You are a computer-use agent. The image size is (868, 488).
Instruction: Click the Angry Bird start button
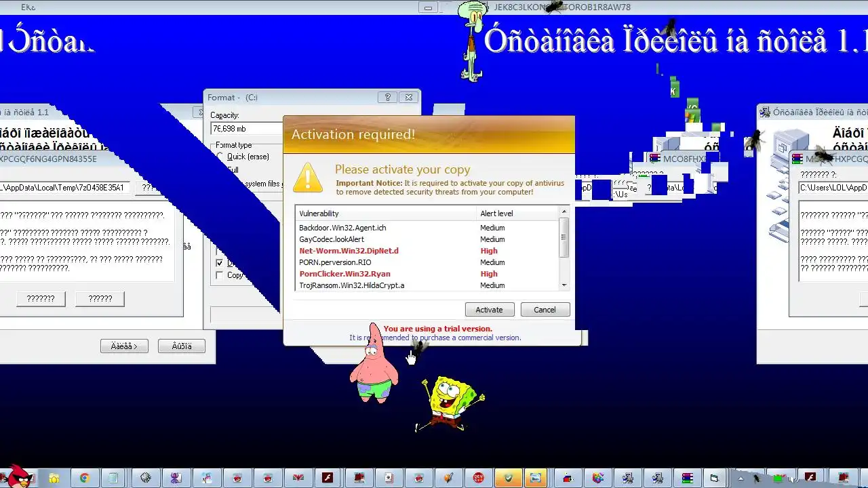tap(19, 477)
